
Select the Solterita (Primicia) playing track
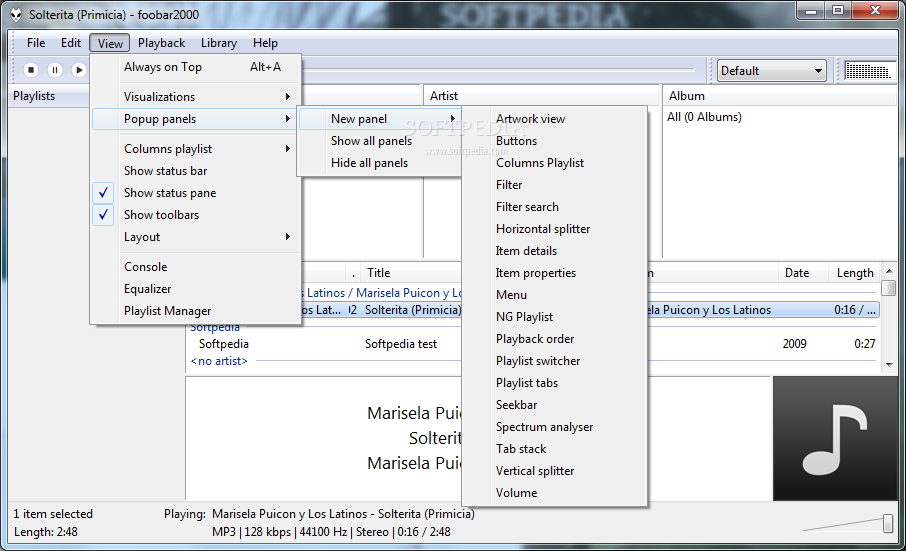click(413, 310)
